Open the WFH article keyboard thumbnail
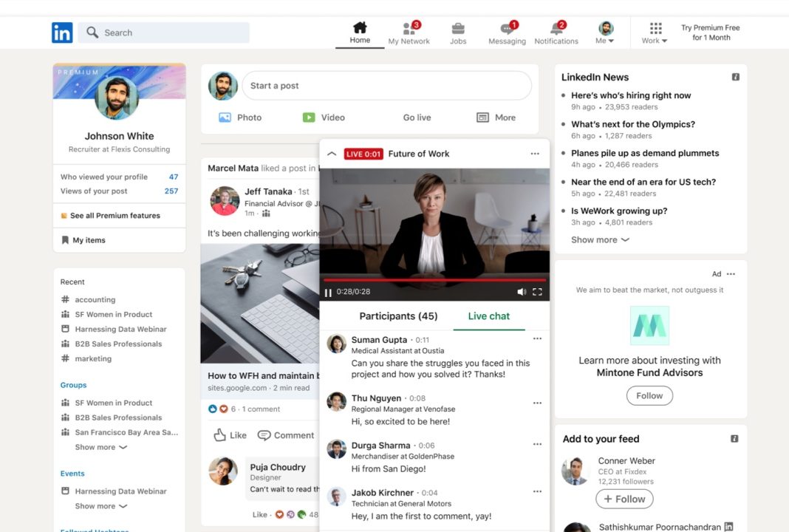 click(259, 304)
